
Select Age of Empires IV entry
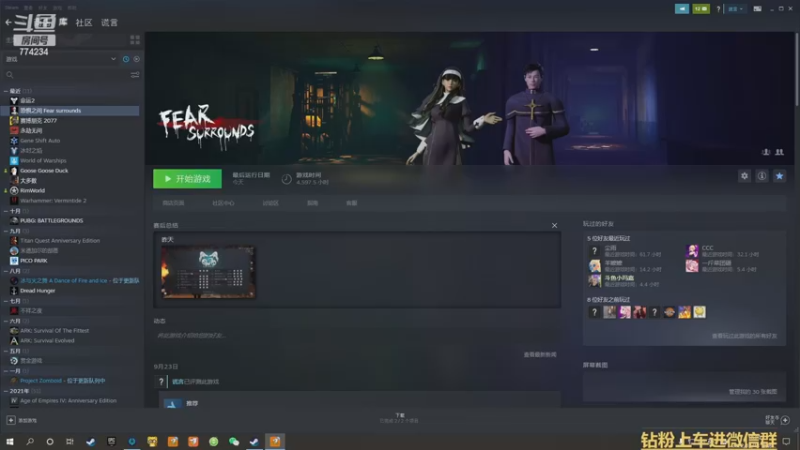[x=70, y=401]
